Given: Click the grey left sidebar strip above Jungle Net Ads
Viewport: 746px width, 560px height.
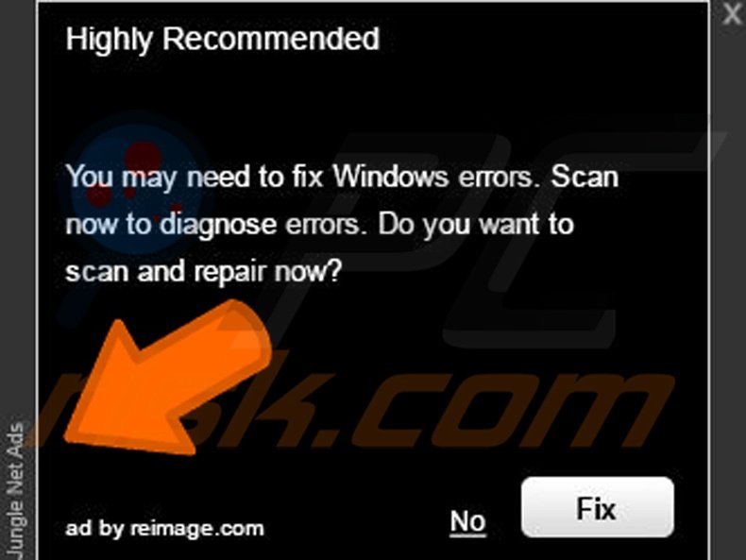Looking at the screenshot, I should pos(17,210).
